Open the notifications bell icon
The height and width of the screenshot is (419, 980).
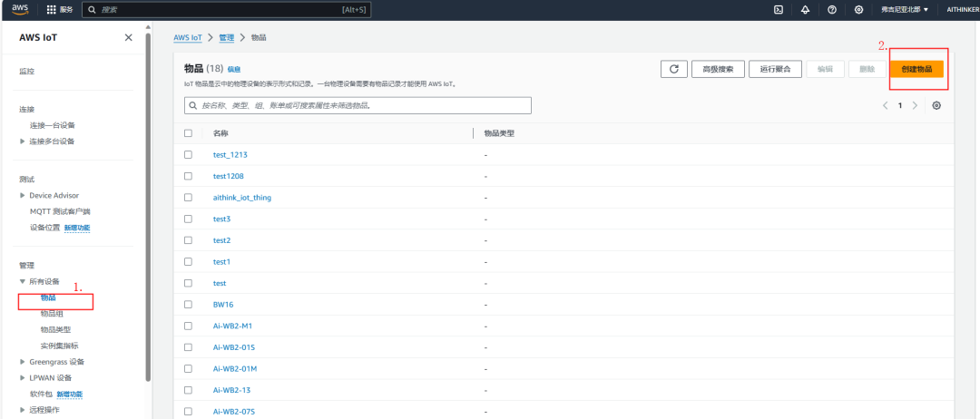coord(806,9)
